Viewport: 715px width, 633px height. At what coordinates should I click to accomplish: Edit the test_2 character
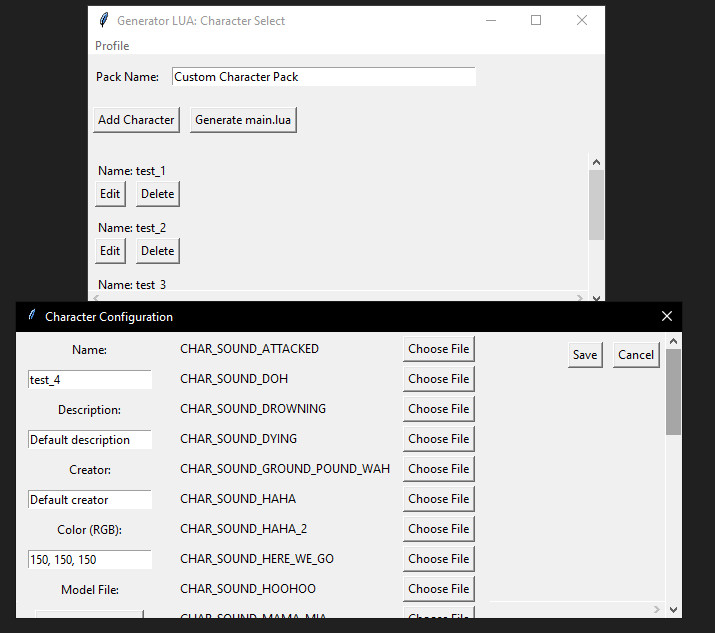pos(110,251)
